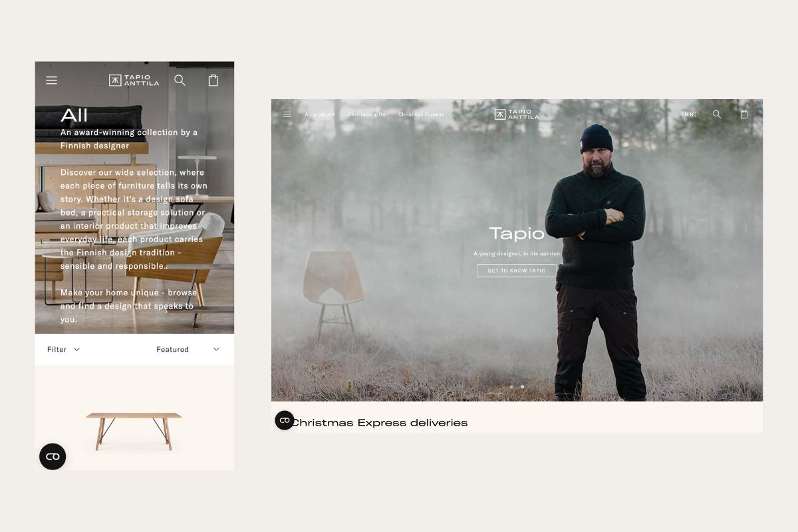This screenshot has height=532, width=798.
Task: Click the Get to Know Tapio button
Action: coord(517,271)
